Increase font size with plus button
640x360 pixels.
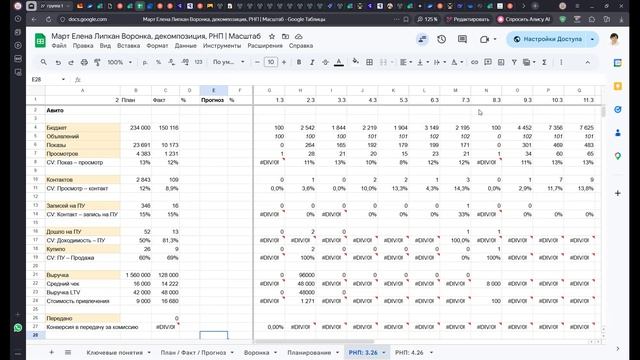(284, 62)
